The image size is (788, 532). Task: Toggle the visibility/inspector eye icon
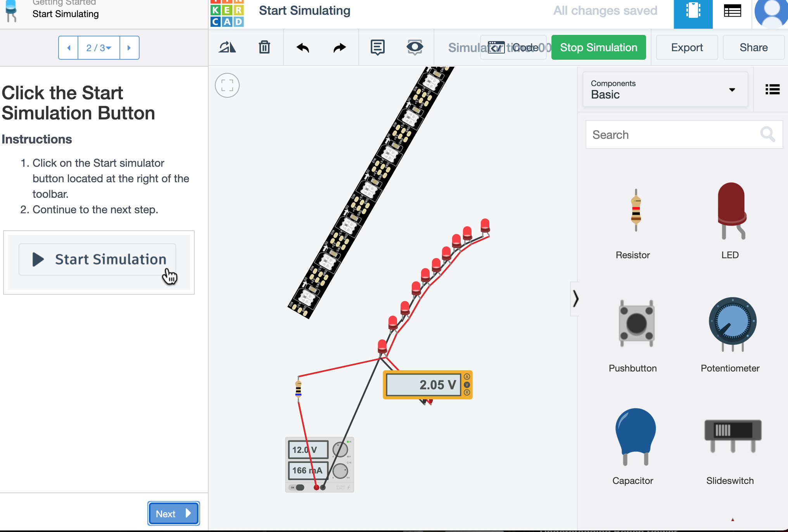tap(415, 47)
